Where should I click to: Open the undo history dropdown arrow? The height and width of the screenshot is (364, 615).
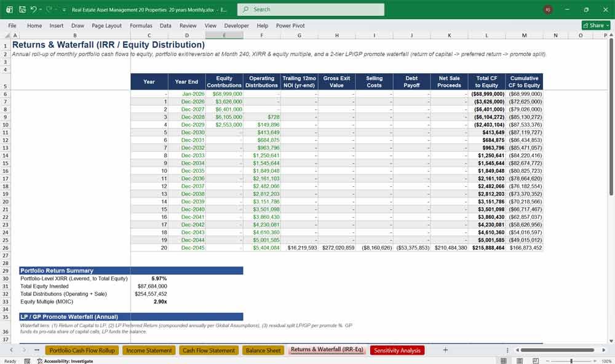[41, 9]
